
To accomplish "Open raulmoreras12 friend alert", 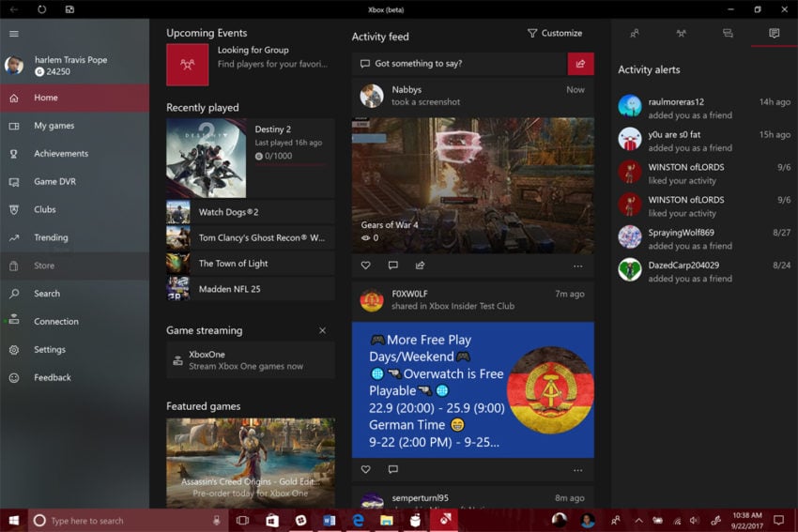I will (704, 108).
